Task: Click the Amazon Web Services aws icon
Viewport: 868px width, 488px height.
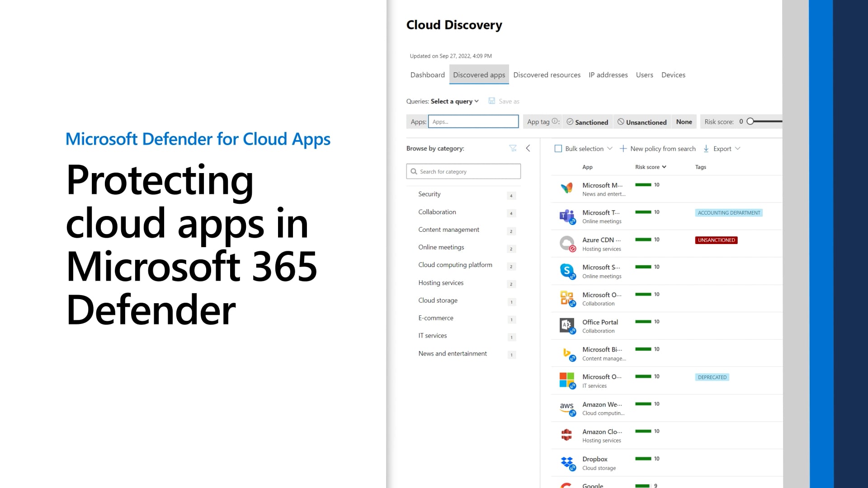Action: [566, 408]
